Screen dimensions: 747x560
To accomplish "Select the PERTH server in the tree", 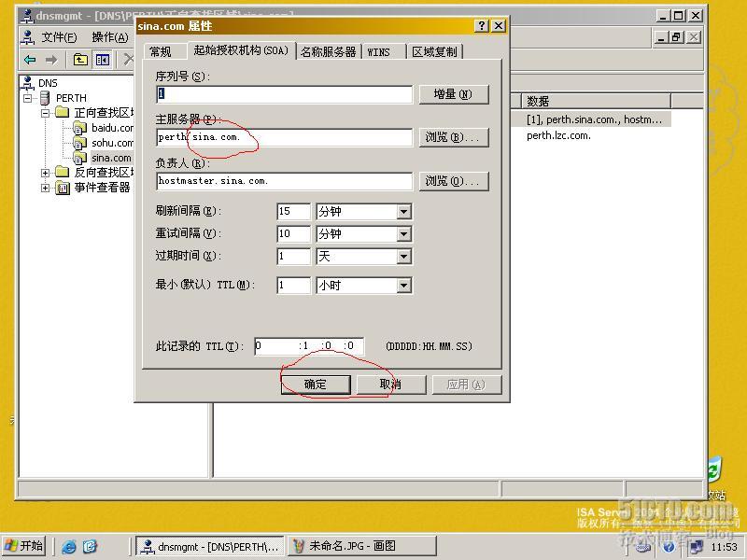I will click(71, 98).
